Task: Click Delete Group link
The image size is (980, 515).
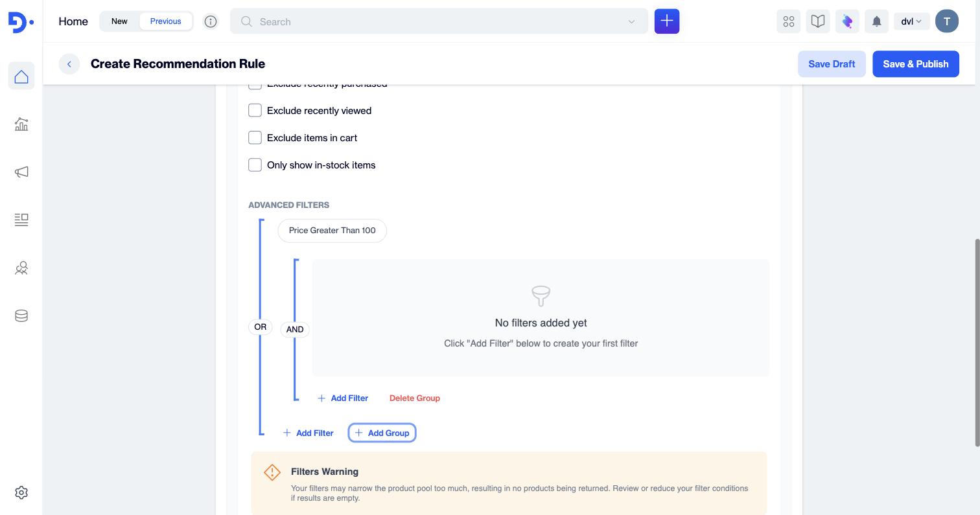Action: [x=415, y=398]
